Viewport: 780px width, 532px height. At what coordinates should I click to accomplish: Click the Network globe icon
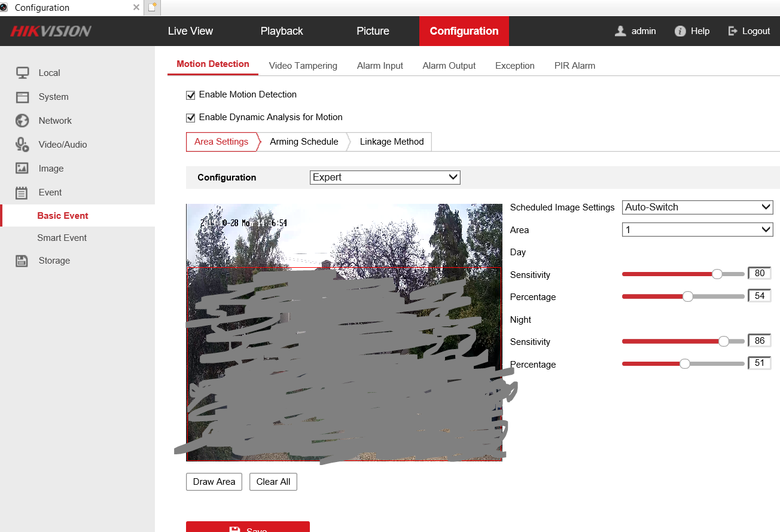(x=22, y=121)
